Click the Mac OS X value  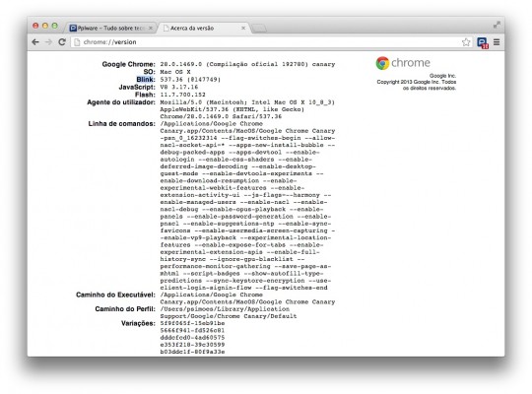[175, 72]
